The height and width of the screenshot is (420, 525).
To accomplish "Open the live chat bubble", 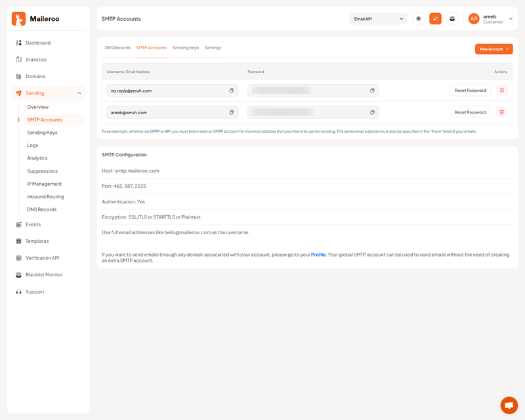I will coord(509,405).
